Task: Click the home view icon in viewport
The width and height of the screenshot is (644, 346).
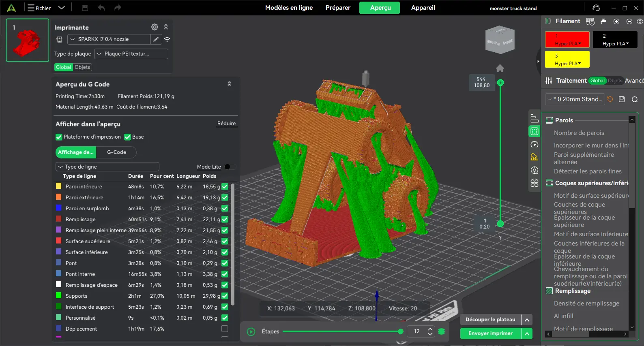Action: (500, 68)
